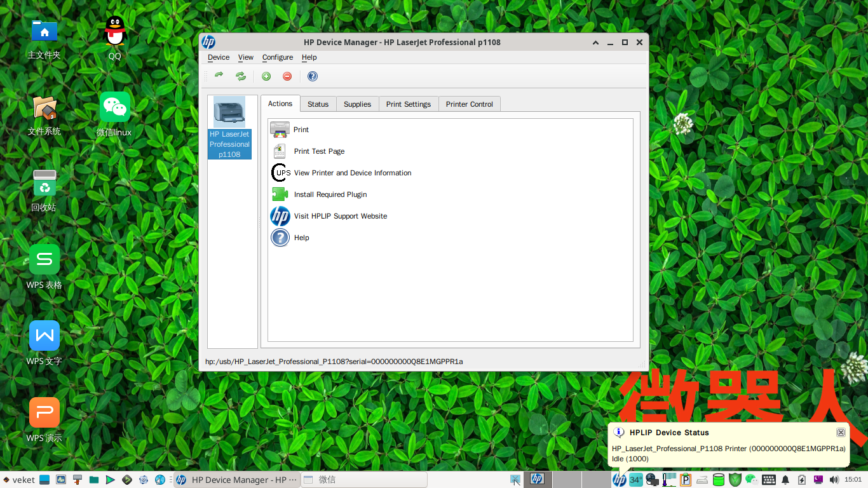Image resolution: width=868 pixels, height=488 pixels.
Task: Click the printer icon beside Print
Action: (280, 130)
